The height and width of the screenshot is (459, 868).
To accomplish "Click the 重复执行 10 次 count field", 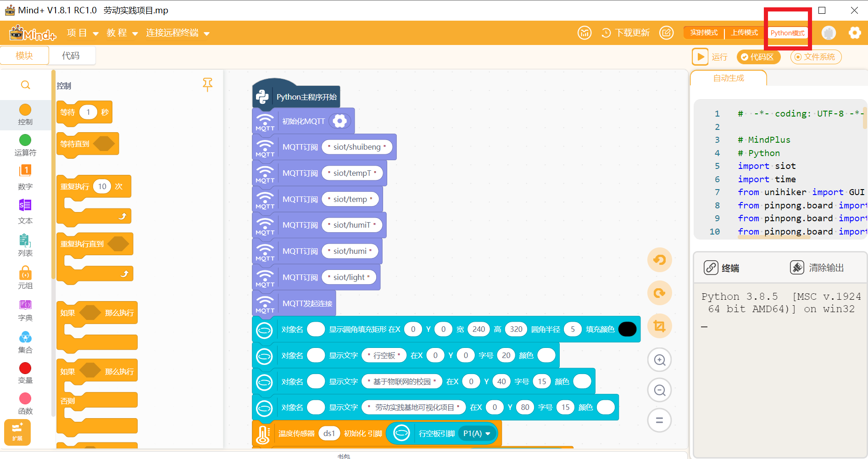I will (x=102, y=186).
